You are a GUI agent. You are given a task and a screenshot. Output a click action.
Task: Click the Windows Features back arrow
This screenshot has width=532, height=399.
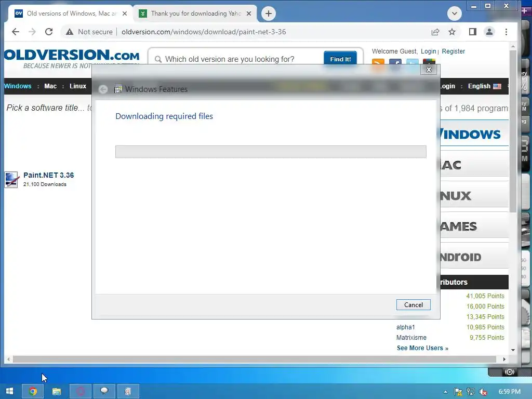[103, 89]
